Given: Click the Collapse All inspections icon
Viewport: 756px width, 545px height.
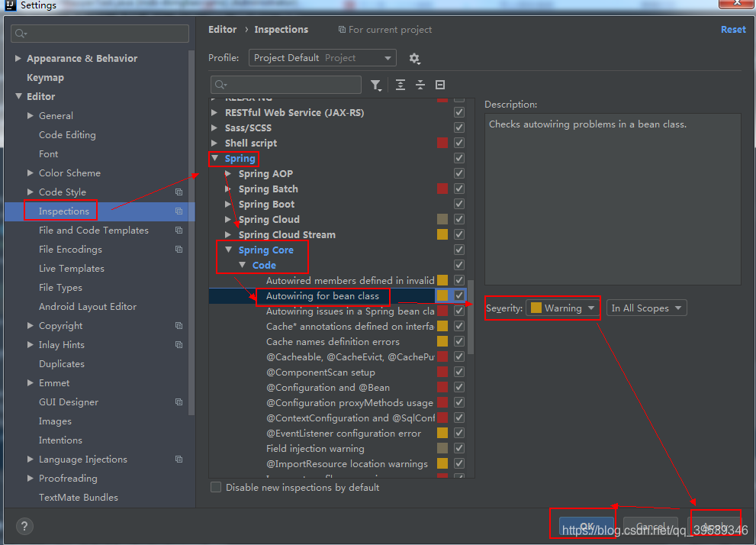Looking at the screenshot, I should 420,85.
